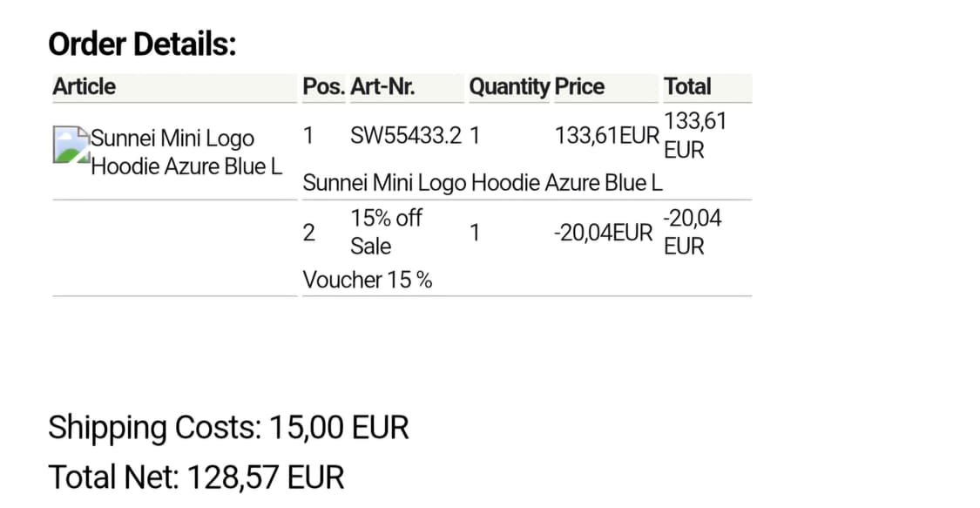Image resolution: width=980 pixels, height=508 pixels.
Task: Select article number SW55433.2
Action: (406, 136)
